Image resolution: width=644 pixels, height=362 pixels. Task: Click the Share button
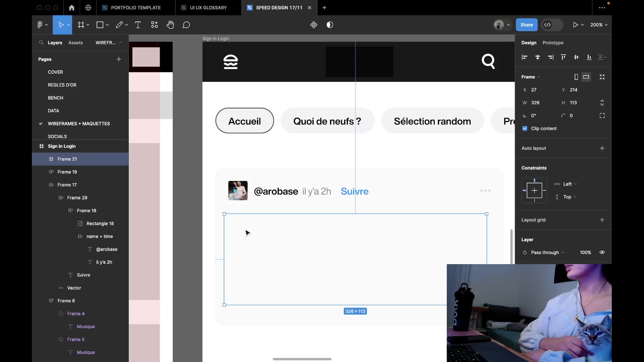click(x=527, y=25)
